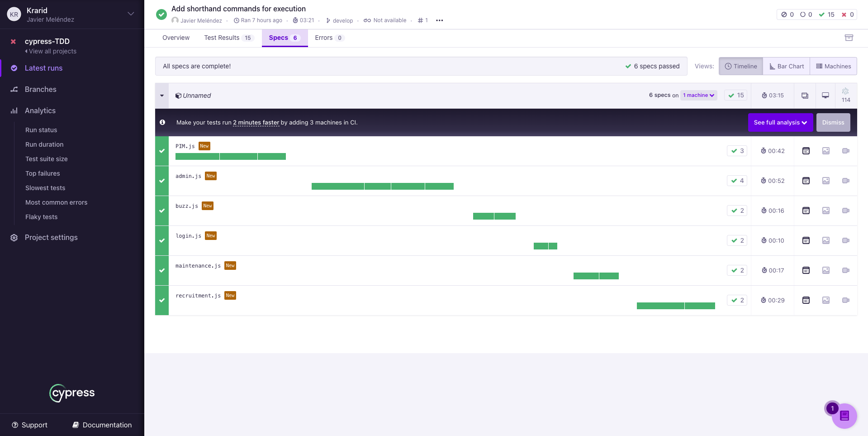
Task: View video for maintenance.js
Action: coord(846,270)
